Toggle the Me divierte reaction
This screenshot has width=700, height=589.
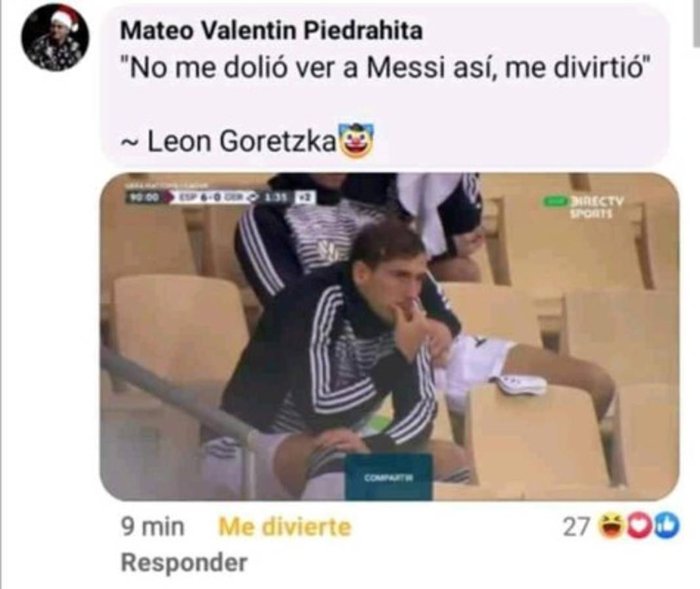[284, 527]
